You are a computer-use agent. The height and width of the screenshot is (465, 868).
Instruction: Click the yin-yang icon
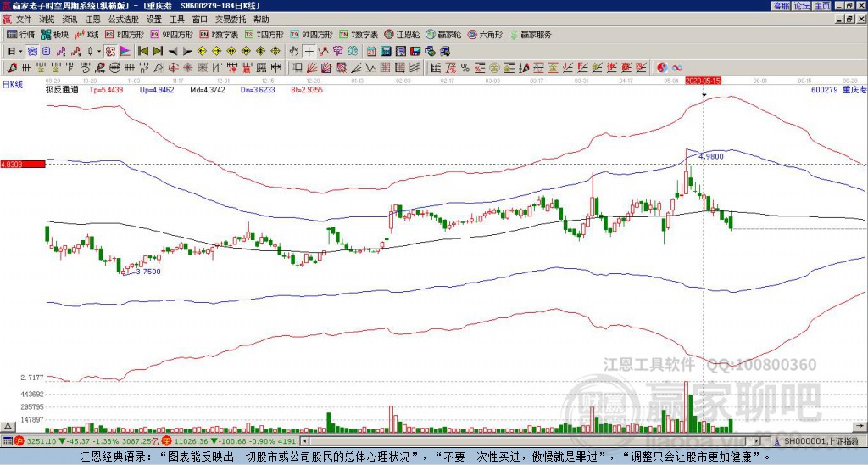[x=662, y=68]
